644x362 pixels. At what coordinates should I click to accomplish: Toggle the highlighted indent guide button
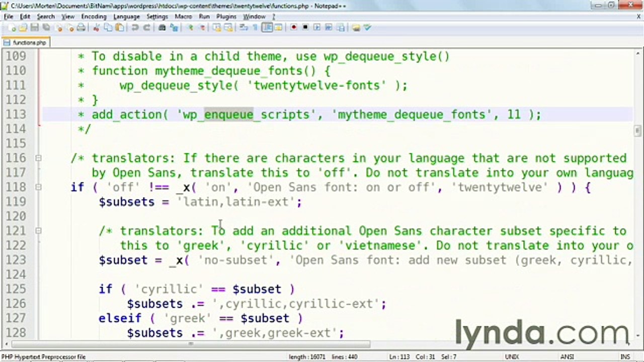click(x=267, y=28)
